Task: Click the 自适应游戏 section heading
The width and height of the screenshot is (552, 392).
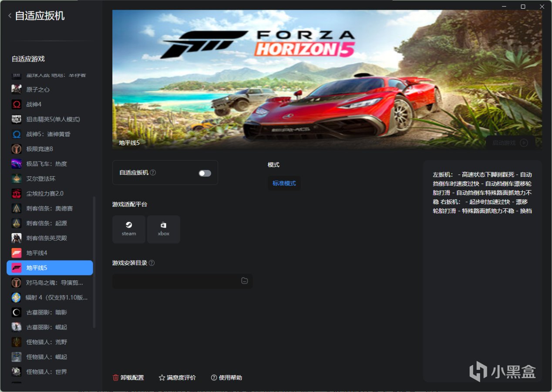Action: [28, 59]
